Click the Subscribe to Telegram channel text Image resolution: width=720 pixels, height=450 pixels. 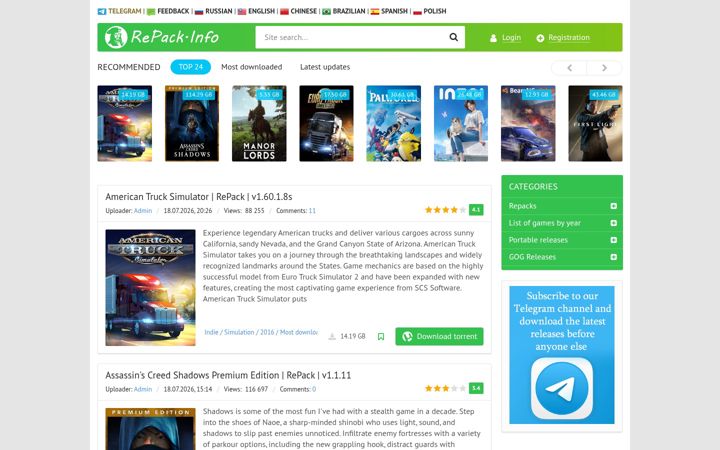pos(562,321)
